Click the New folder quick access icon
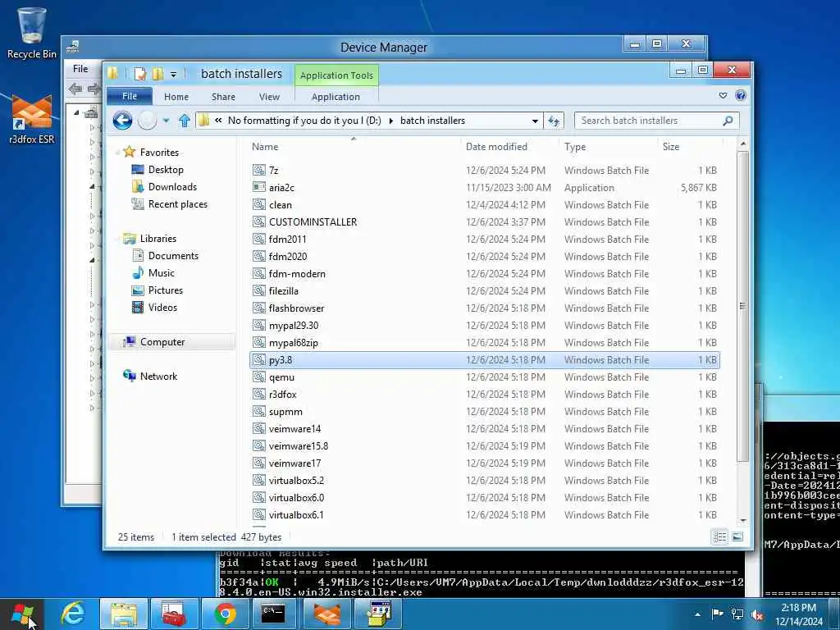Viewport: 840px width, 630px height. tap(158, 74)
